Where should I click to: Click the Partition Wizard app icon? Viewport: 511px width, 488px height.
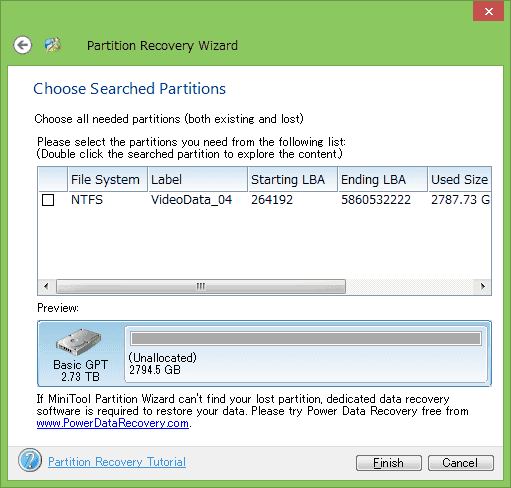(53, 45)
